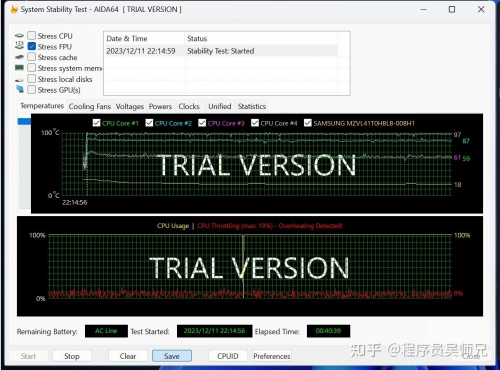Switch to the Powers tab
This screenshot has height=370, width=500.
coord(160,106)
